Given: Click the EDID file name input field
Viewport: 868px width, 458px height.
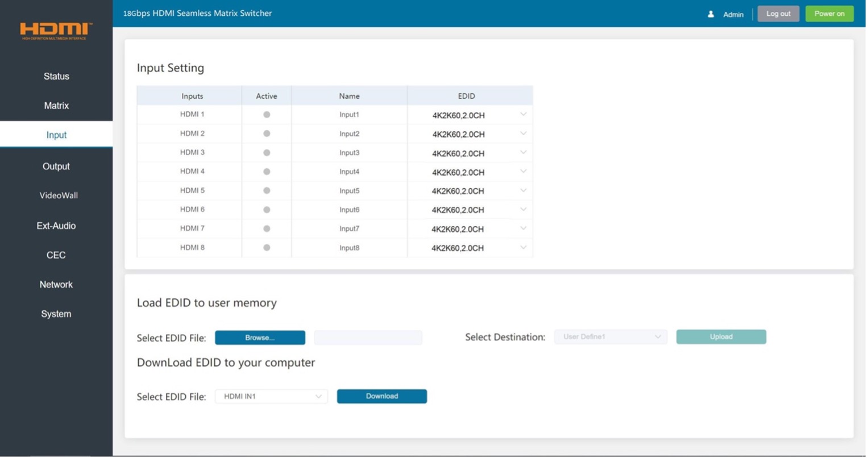Looking at the screenshot, I should [367, 337].
